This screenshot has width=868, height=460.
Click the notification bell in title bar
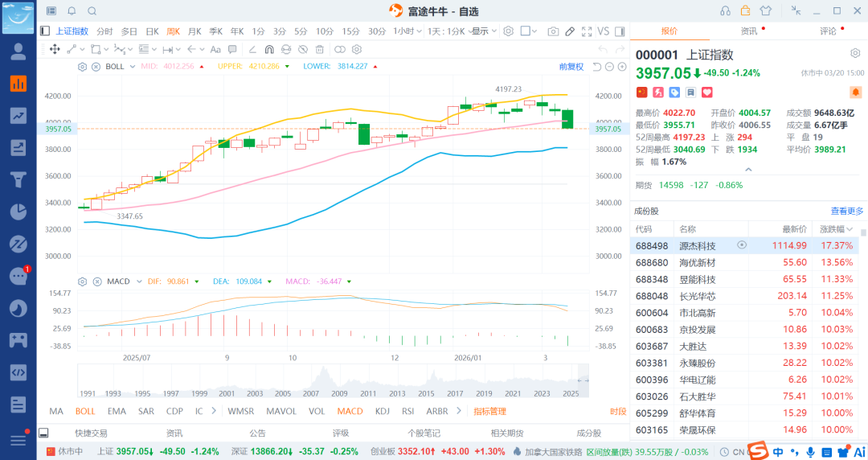72,11
